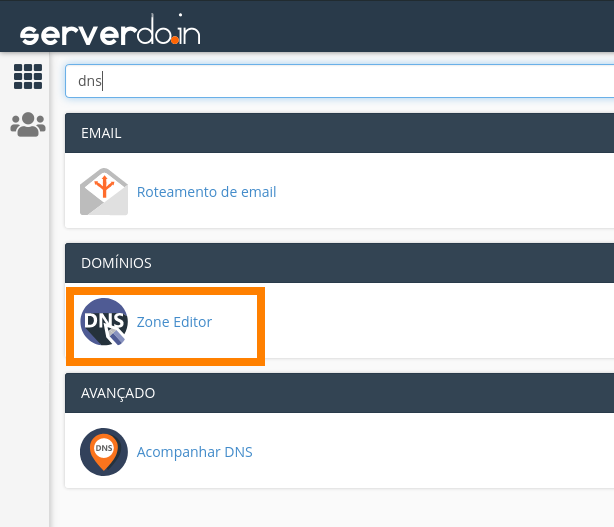
Task: Click the Acompanhar DNS pin icon
Action: pyautogui.click(x=104, y=452)
